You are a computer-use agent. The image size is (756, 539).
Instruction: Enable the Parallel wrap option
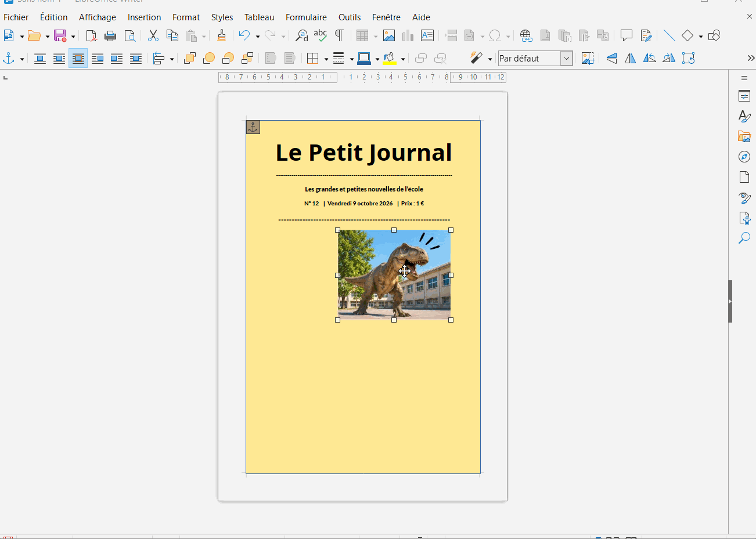59,58
